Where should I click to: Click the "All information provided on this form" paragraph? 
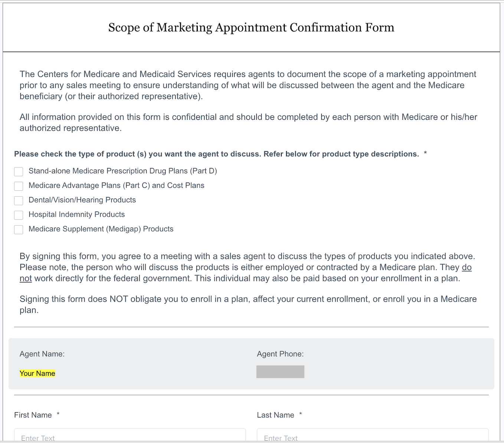pyautogui.click(x=248, y=122)
